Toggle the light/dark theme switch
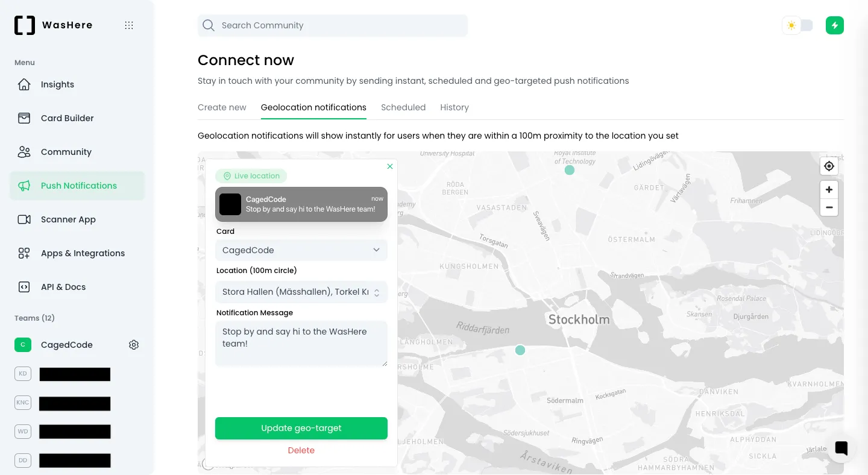This screenshot has height=475, width=868. 798,25
